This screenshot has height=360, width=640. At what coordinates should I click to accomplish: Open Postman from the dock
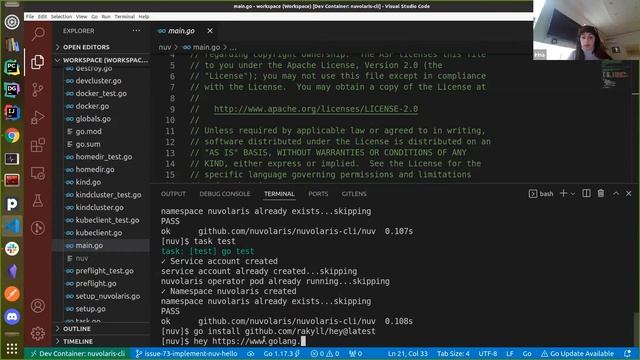point(12,294)
